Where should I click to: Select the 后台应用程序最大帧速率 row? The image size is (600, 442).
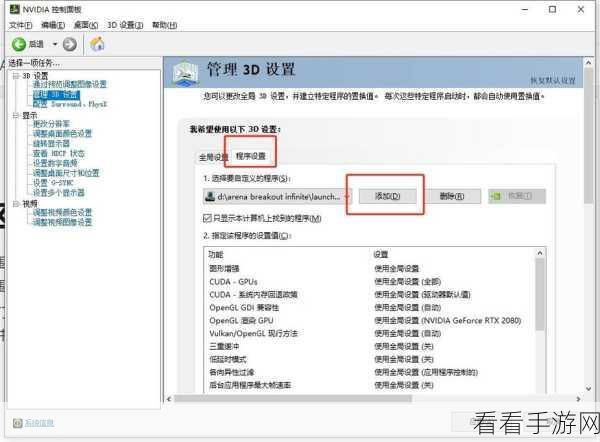coord(370,385)
